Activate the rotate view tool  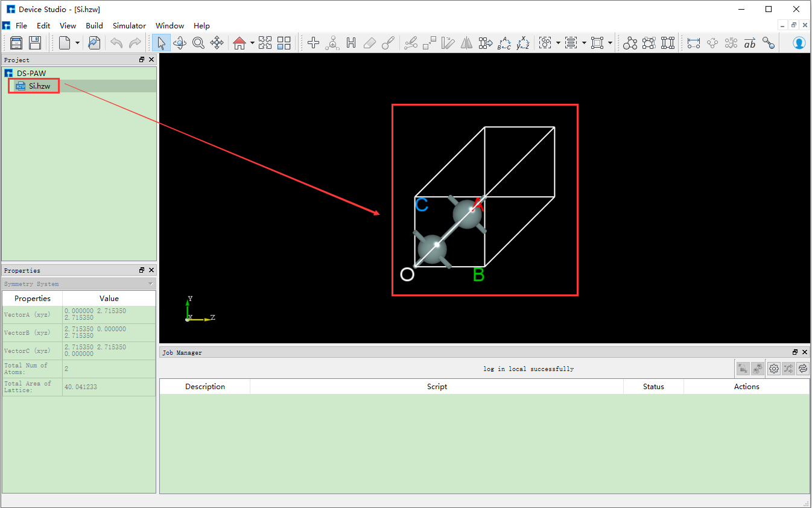(x=180, y=43)
